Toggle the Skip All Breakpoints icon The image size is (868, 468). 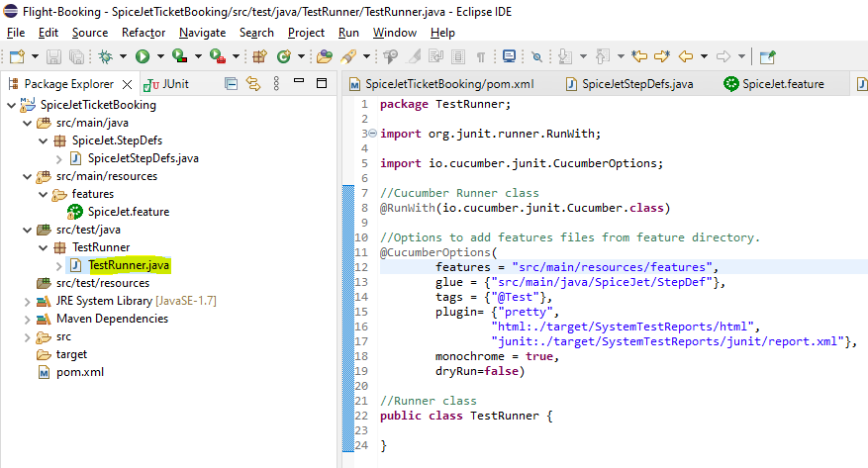click(536, 56)
